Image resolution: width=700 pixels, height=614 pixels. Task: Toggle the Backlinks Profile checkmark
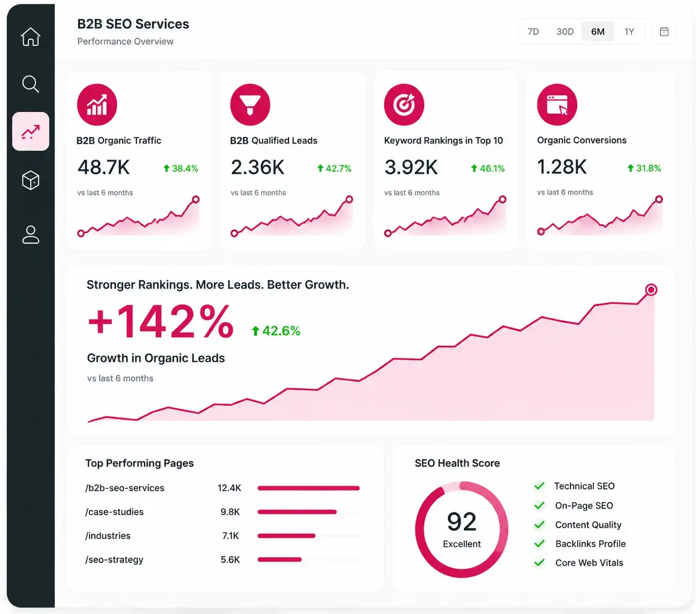coord(540,543)
